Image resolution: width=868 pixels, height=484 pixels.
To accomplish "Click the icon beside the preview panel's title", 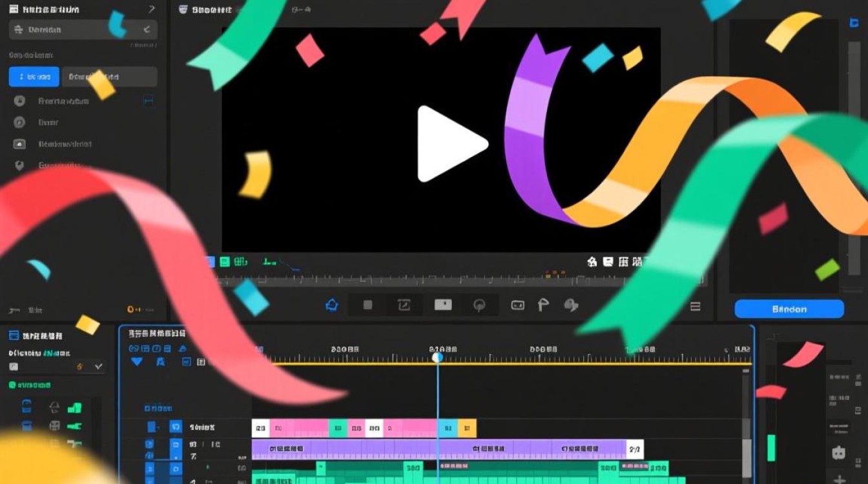I will pyautogui.click(x=183, y=10).
